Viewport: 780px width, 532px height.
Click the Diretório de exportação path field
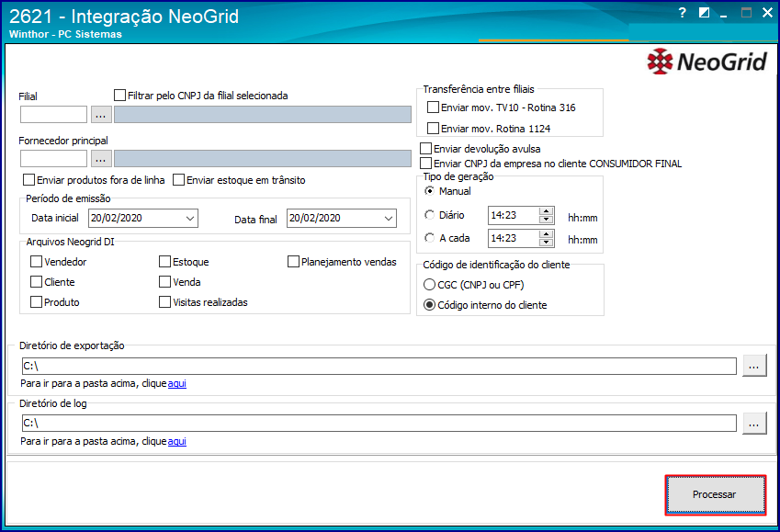tap(379, 366)
